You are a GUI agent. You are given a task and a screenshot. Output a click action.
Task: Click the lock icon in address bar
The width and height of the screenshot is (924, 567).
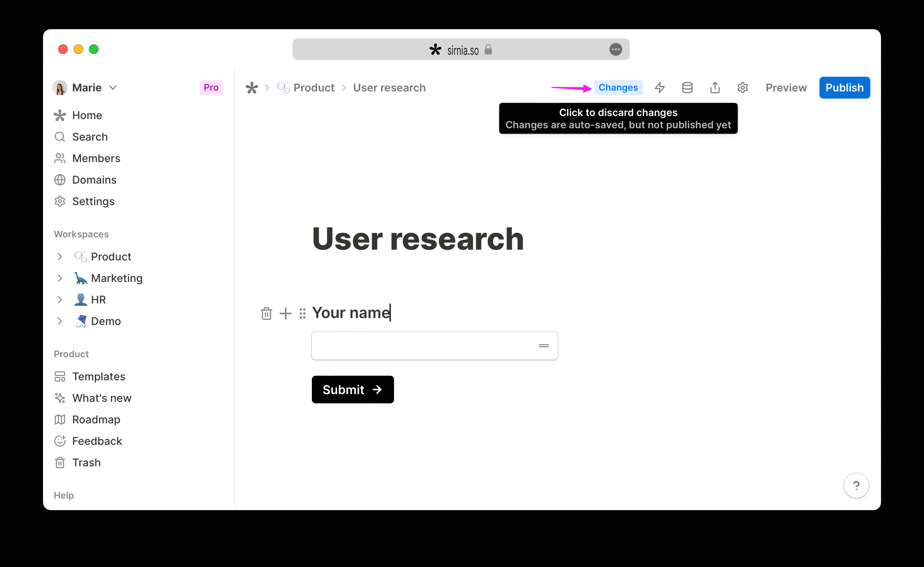pos(488,50)
